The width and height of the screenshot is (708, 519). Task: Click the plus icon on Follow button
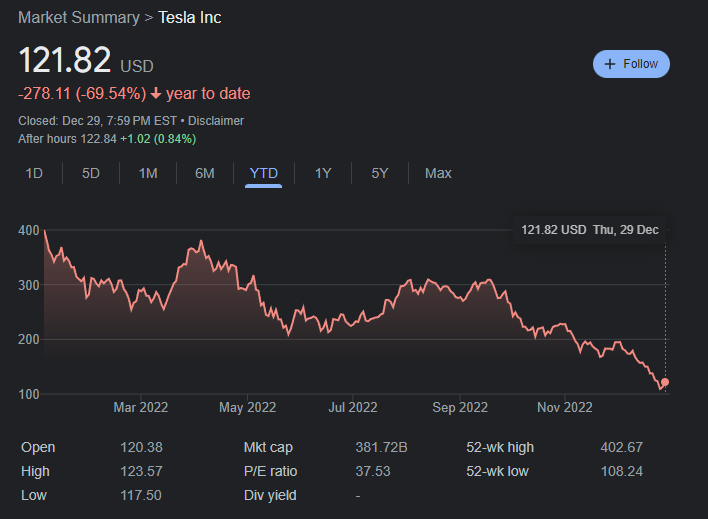click(610, 64)
